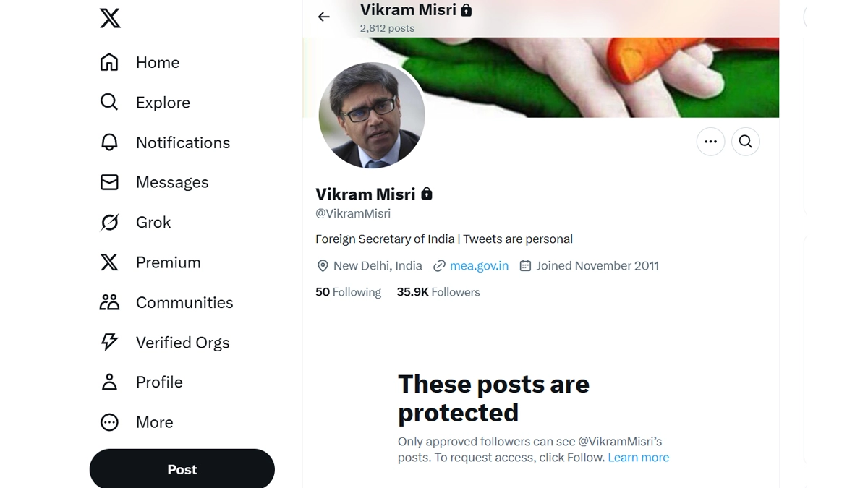Open Vikram Misri's profile picture
The image size is (868, 488).
point(372,116)
